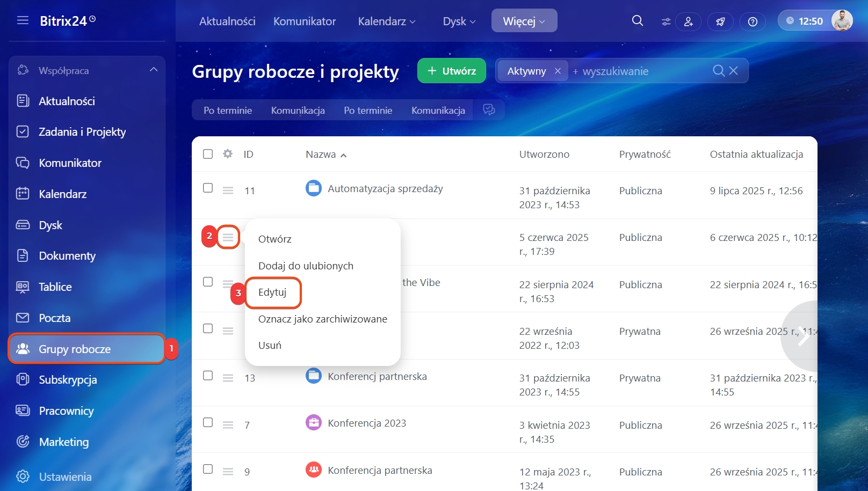This screenshot has width=868, height=491.
Task: Expand the Więcej dropdown menu
Action: coord(524,21)
